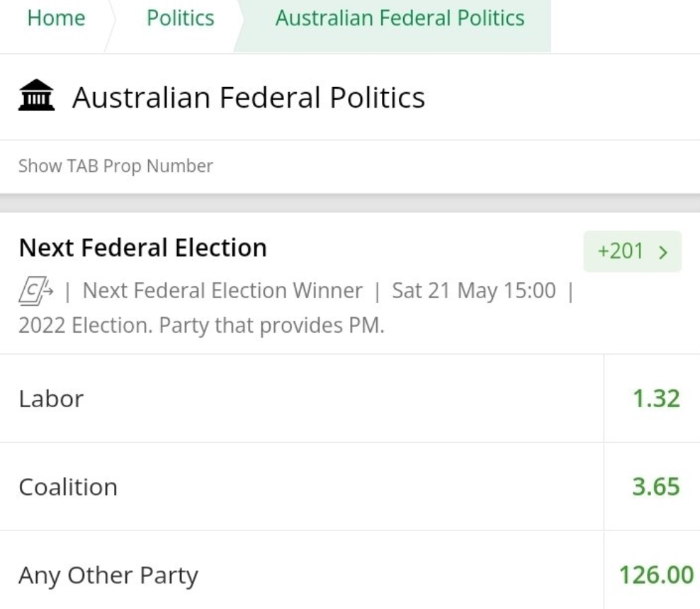Image resolution: width=700 pixels, height=609 pixels.
Task: Click the government building icon
Action: (x=36, y=95)
